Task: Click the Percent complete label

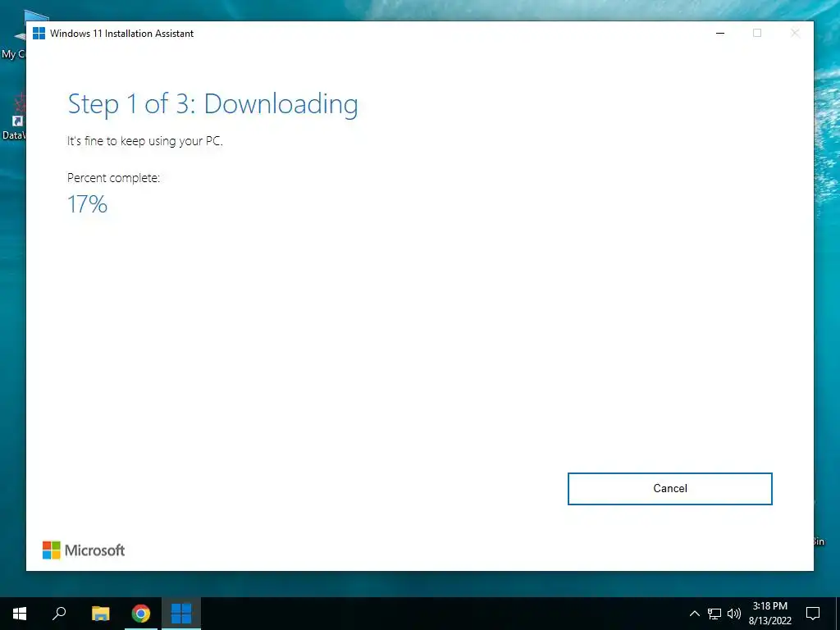Action: point(113,178)
